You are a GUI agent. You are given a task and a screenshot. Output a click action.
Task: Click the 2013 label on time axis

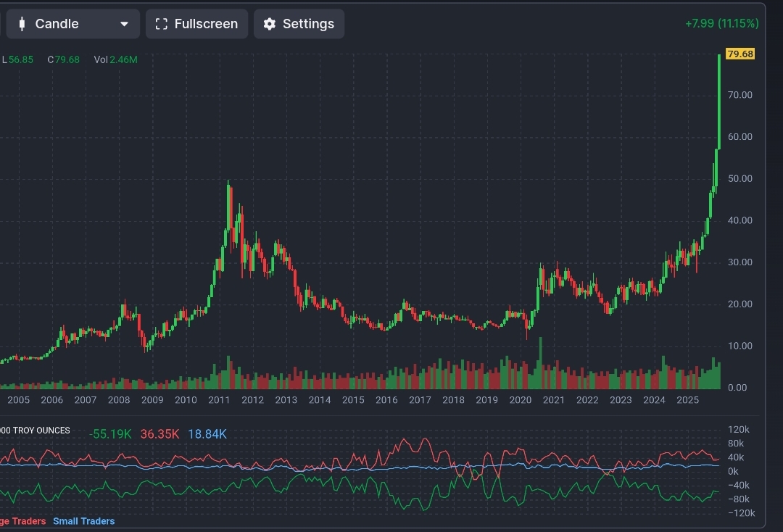286,400
